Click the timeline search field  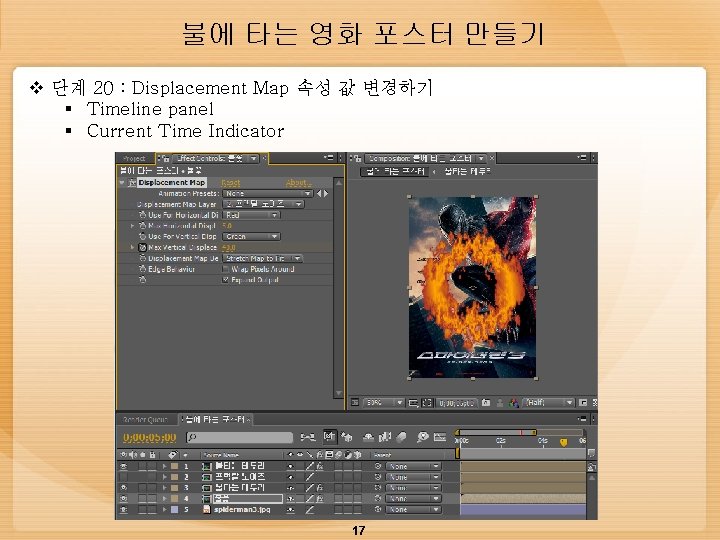(239, 438)
